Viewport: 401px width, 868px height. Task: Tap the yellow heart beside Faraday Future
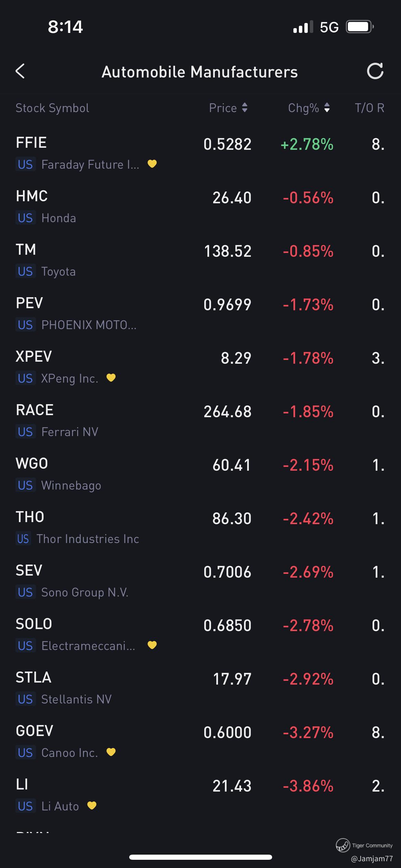point(152,164)
